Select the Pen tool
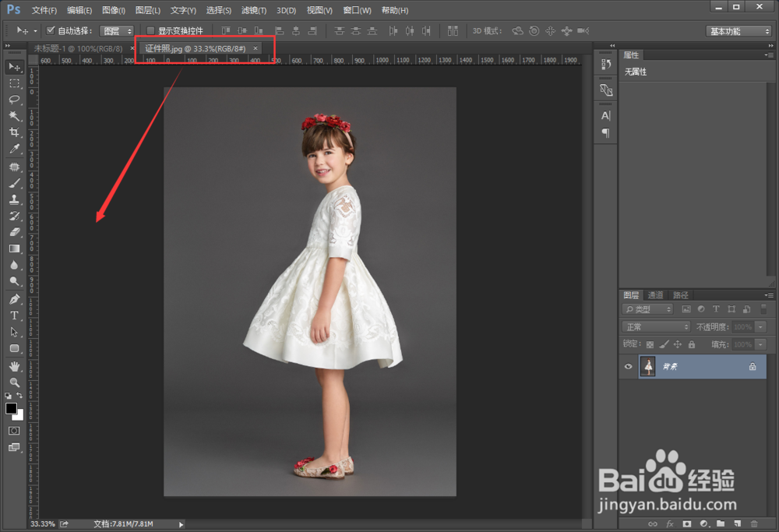 point(14,299)
